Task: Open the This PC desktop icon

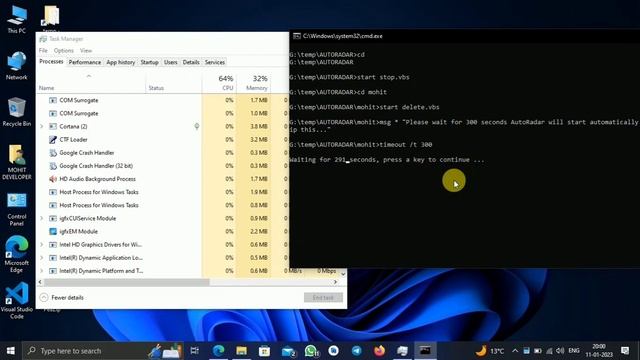Action: 17,19
